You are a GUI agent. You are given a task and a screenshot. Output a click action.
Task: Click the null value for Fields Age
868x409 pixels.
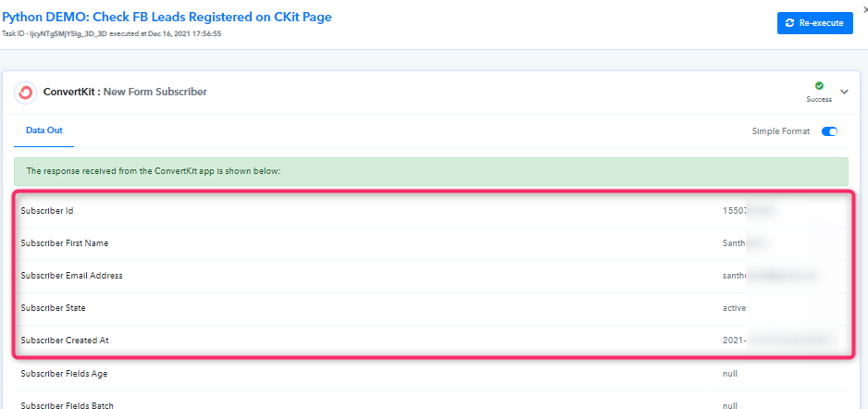click(x=729, y=374)
